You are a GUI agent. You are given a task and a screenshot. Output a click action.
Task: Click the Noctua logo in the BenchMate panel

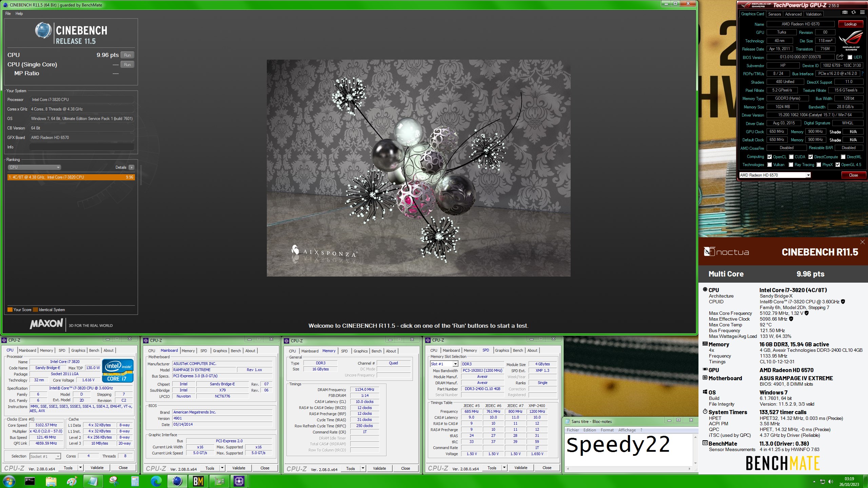coord(726,252)
